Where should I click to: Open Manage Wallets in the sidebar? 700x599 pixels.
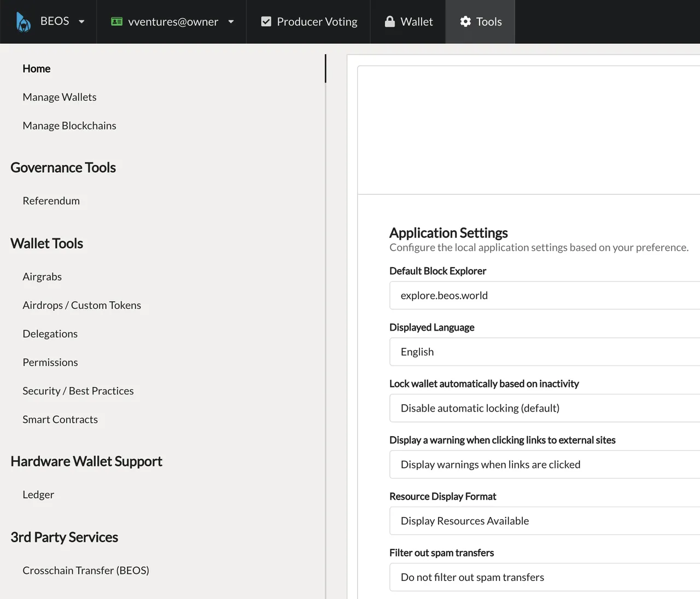coord(60,97)
